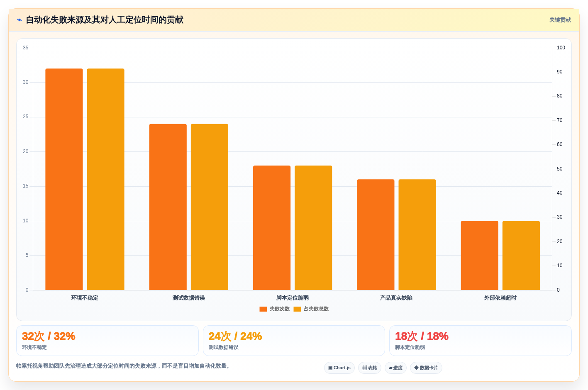Click the Chart.js tag chip
This screenshot has height=390, width=588.
339,368
